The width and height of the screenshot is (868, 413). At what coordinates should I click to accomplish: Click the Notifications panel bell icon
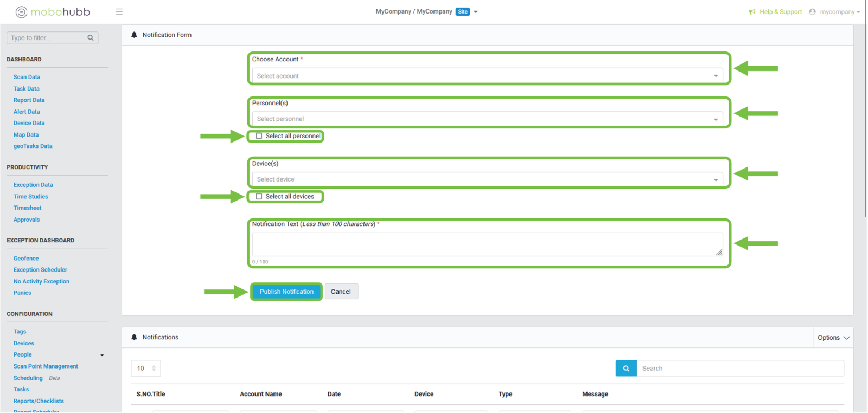tap(134, 337)
